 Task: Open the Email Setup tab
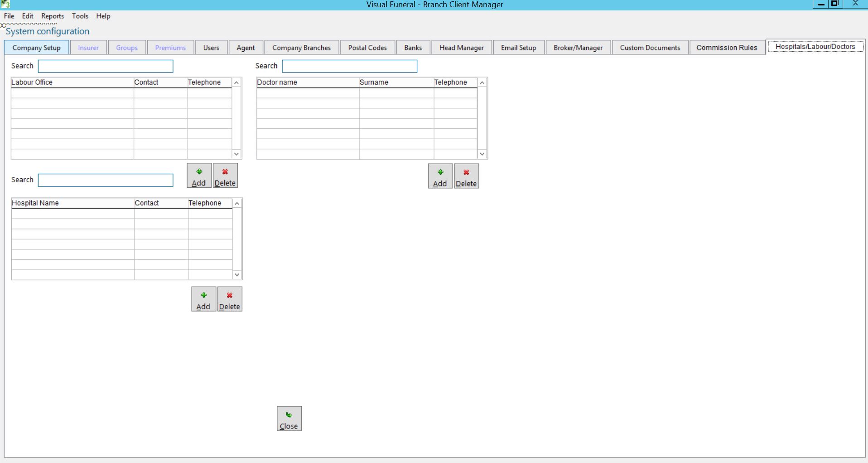pos(518,48)
